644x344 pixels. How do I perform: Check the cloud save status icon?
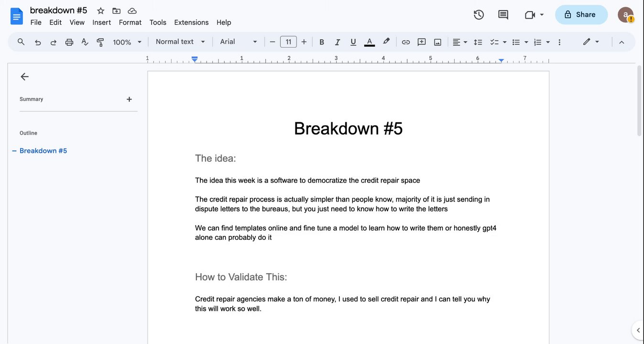(x=132, y=11)
